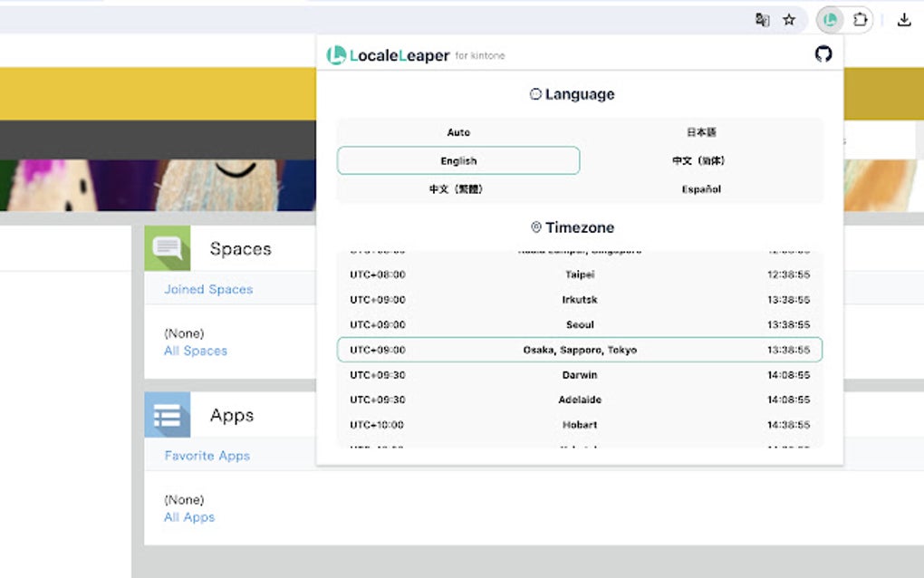Choose the Darwin timezone row

(x=580, y=375)
